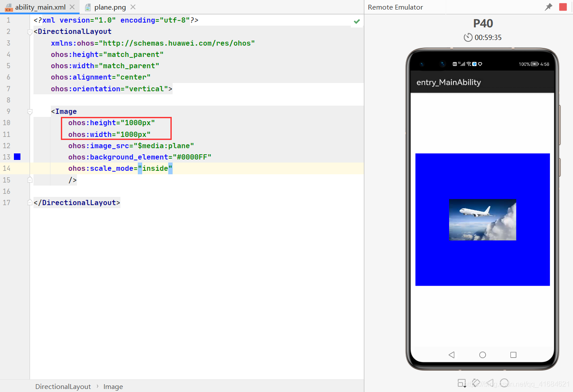This screenshot has width=573, height=392.
Task: Click the plane image in emulator
Action: click(x=483, y=219)
